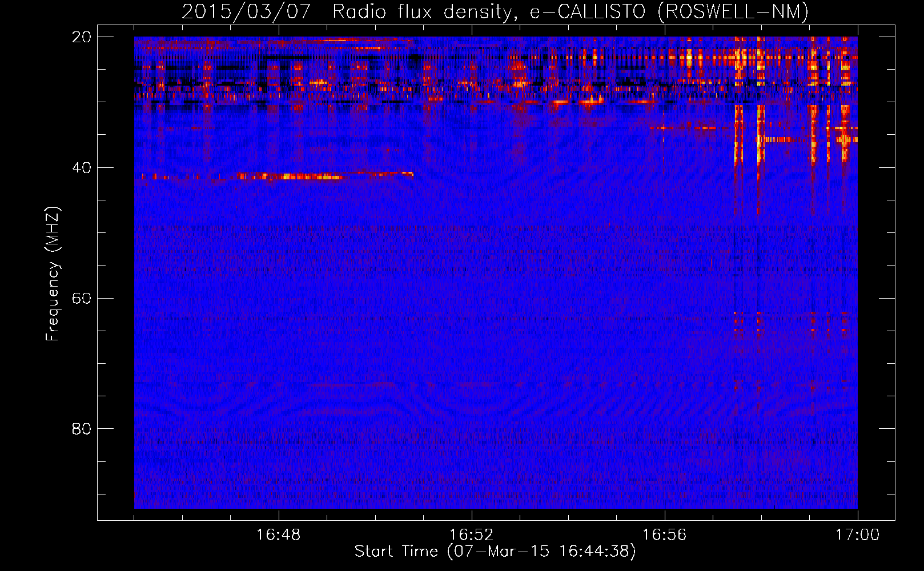Click the Start Time axis caption
Viewport: 924px width, 571px height.
tap(495, 552)
